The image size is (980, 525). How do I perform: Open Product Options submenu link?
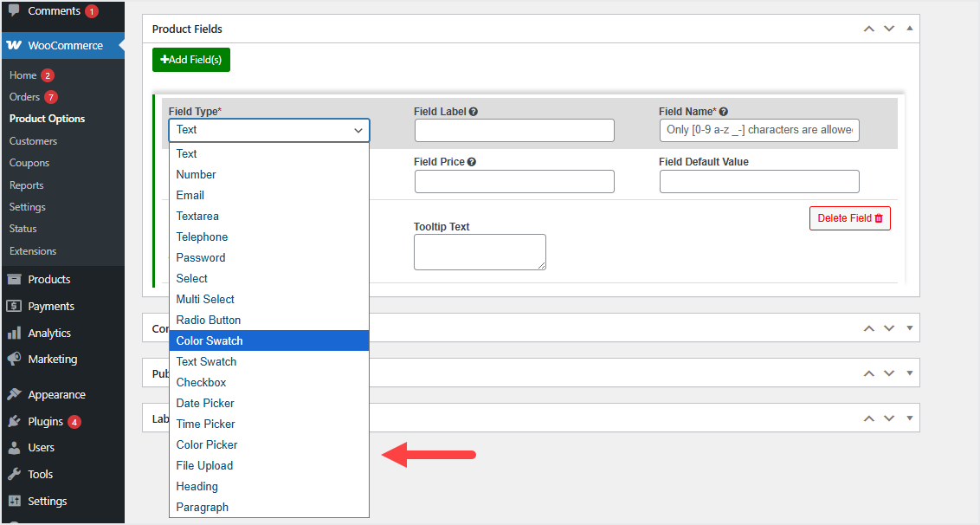[x=47, y=119]
